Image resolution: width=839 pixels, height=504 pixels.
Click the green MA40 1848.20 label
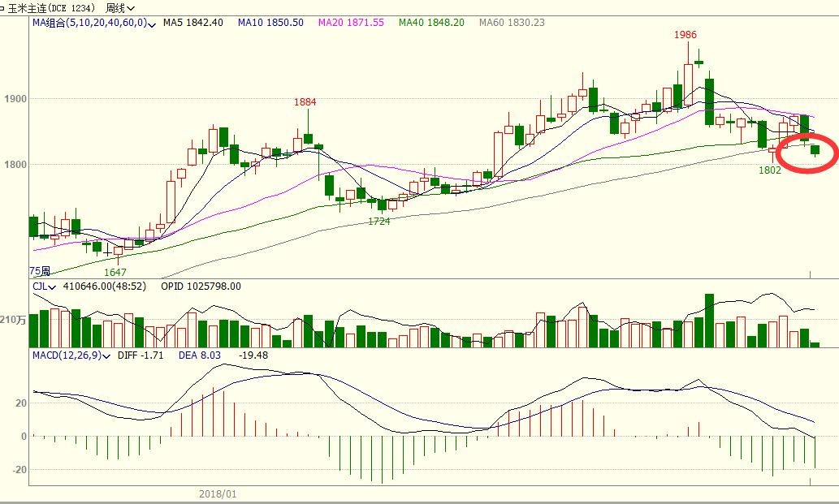(x=431, y=23)
